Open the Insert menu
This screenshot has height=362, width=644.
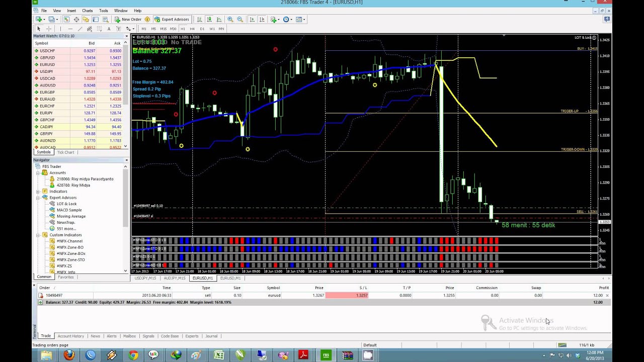click(71, 11)
